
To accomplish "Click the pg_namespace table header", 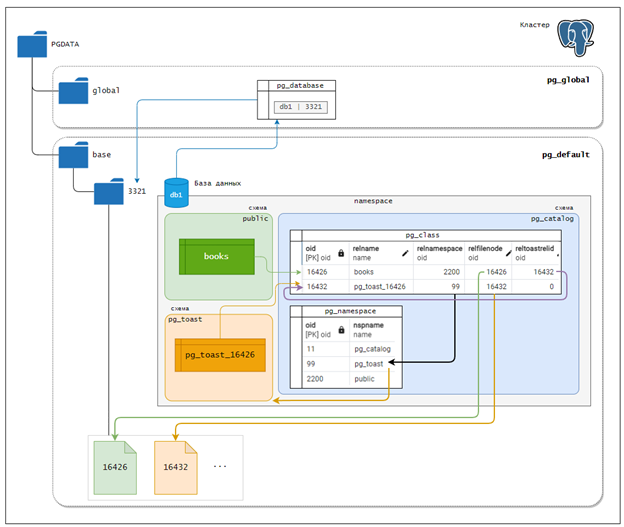I will [346, 311].
